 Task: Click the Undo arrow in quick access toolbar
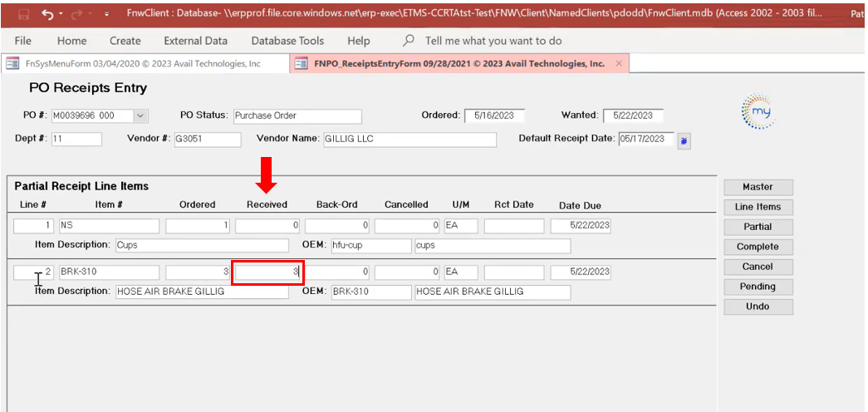tap(47, 14)
